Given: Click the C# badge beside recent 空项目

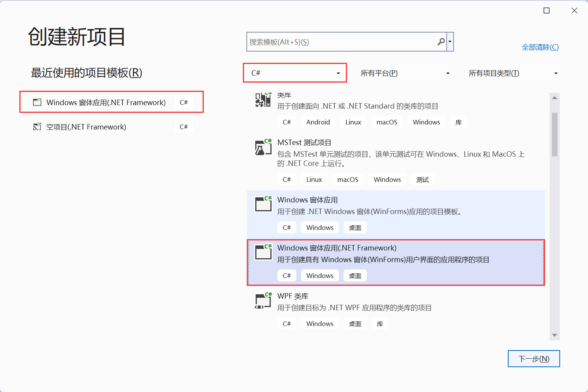Looking at the screenshot, I should tap(184, 127).
